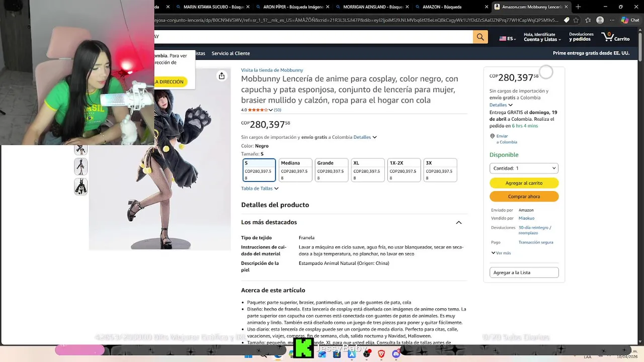This screenshot has height=362, width=644.
Task: Open Devoluciones y pedidos
Action: (x=581, y=37)
